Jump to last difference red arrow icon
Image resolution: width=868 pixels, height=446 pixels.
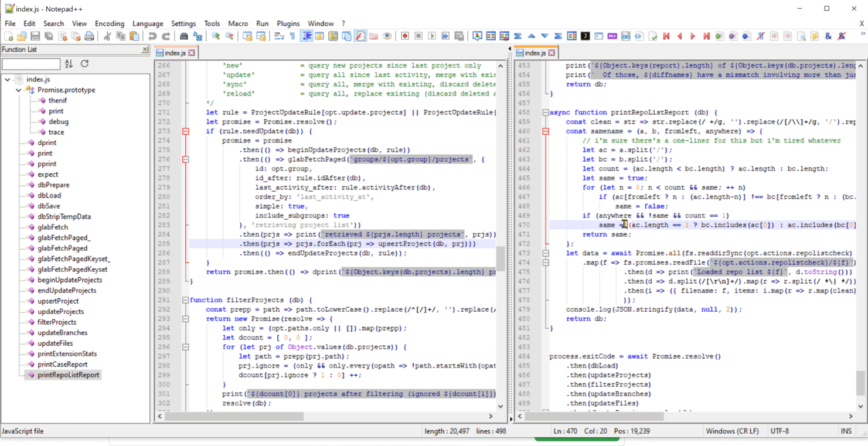click(706, 36)
